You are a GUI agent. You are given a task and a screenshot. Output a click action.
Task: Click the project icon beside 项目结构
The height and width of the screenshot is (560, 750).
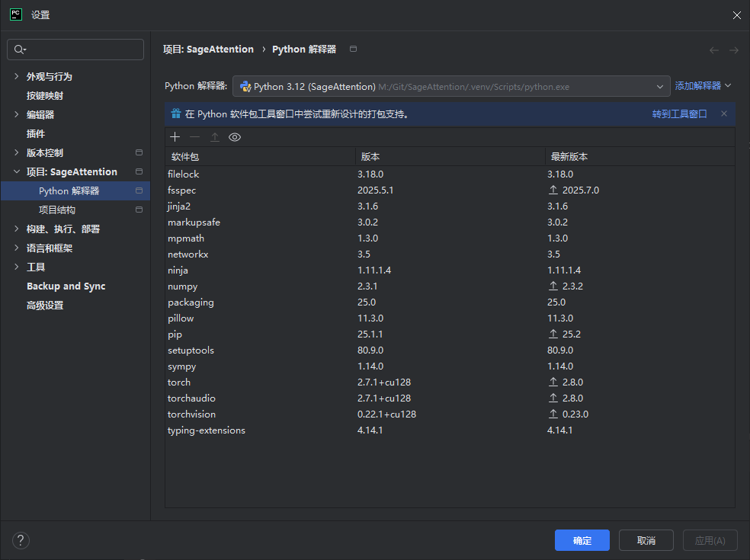[x=139, y=210]
